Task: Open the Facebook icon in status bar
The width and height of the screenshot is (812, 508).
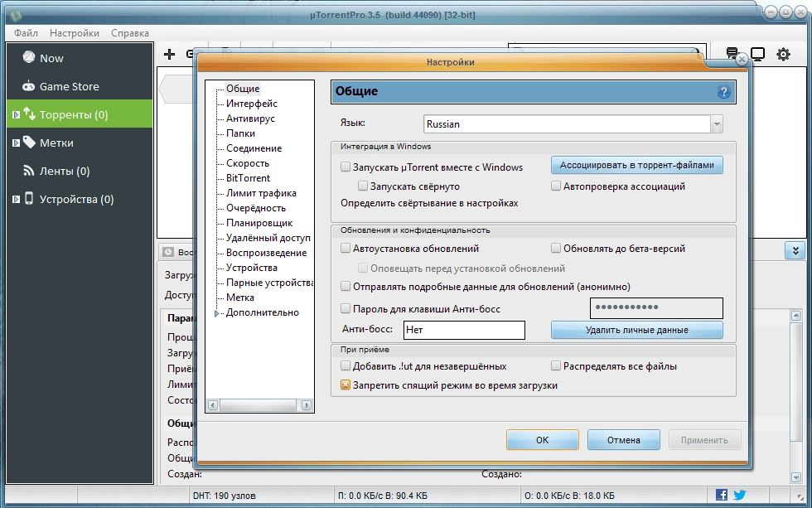Action: pyautogui.click(x=722, y=495)
